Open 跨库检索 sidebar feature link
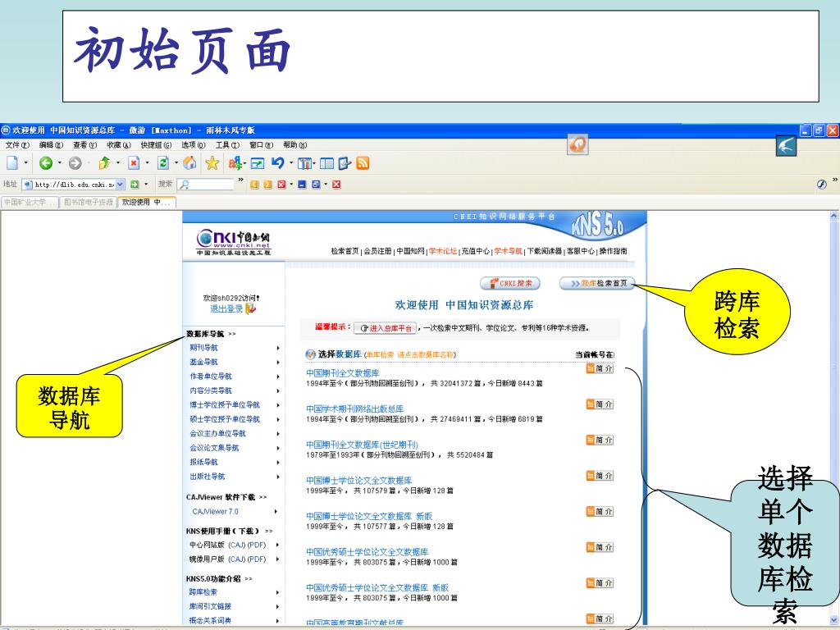The width and height of the screenshot is (840, 630). click(x=203, y=592)
